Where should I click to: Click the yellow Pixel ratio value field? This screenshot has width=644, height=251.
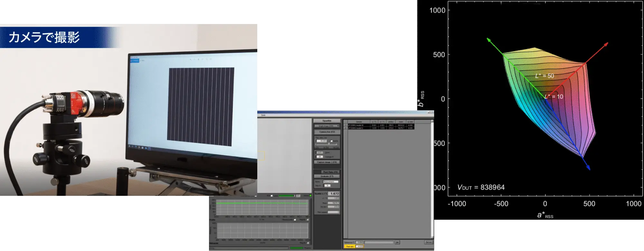359,246
